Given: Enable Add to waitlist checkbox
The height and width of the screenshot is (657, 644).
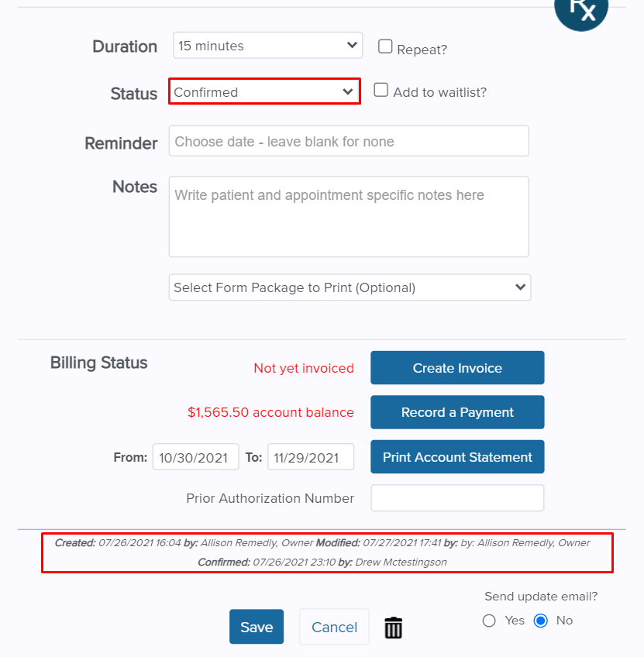Looking at the screenshot, I should tap(381, 90).
